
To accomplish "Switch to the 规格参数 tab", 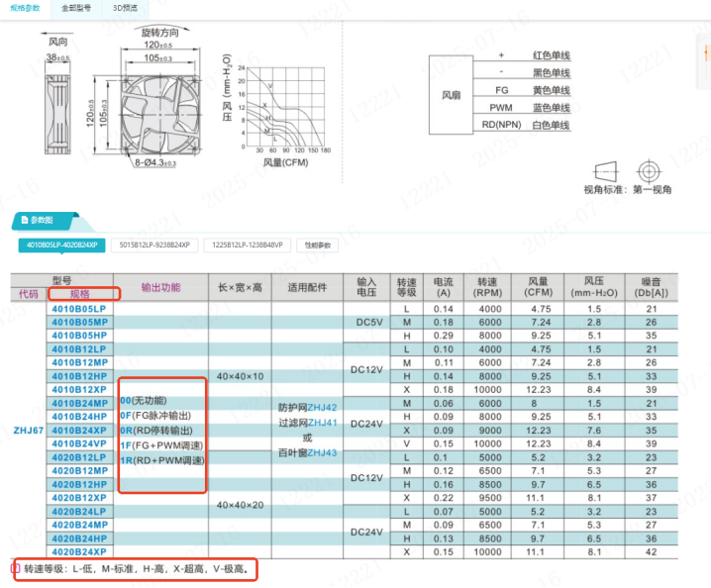I will 25,8.
